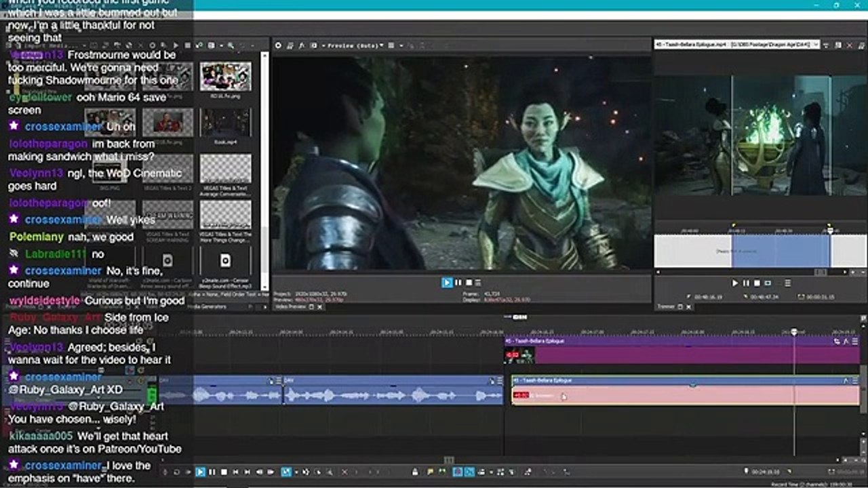
Task: Stop the video preview playback
Action: coord(468,283)
